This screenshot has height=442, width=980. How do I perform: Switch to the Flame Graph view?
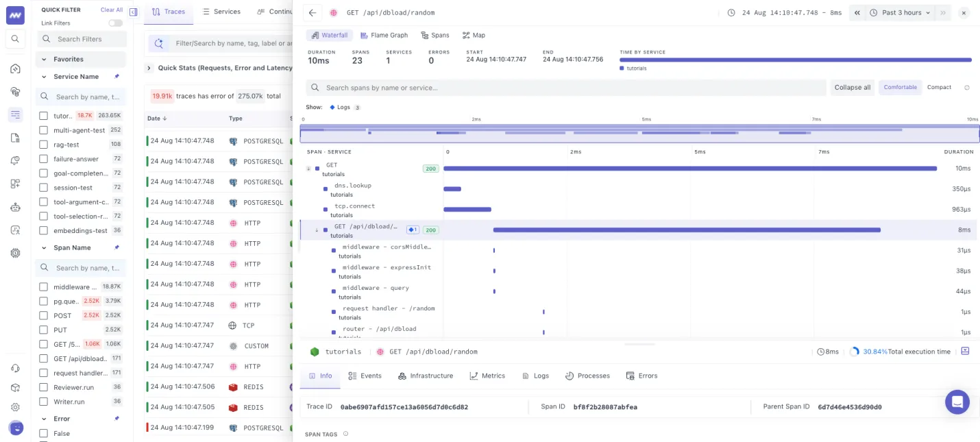(x=384, y=35)
